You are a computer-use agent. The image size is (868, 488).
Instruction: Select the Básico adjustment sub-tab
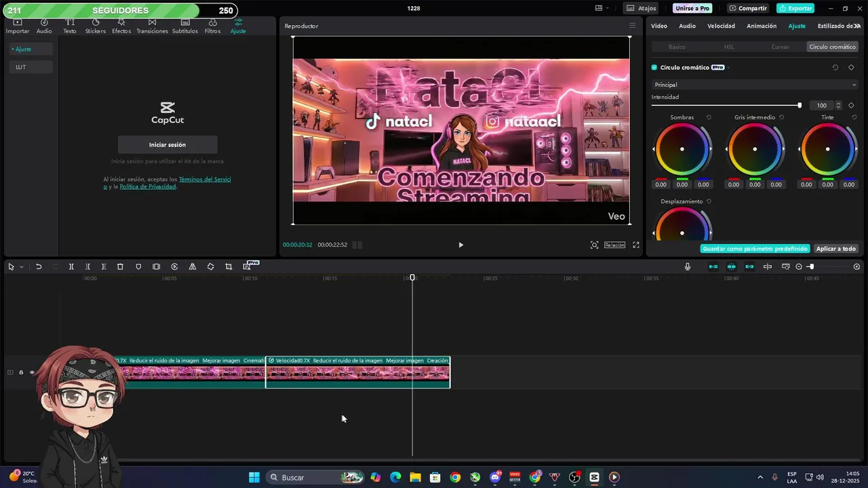pyautogui.click(x=677, y=47)
